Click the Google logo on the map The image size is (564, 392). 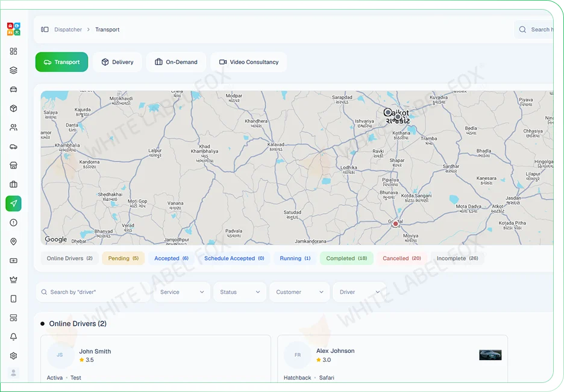56,239
